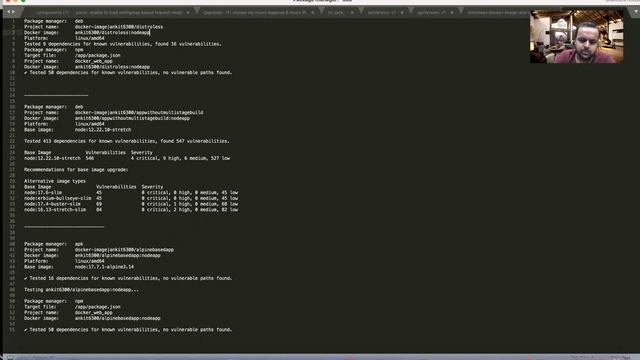Click the 'node:17.6-slim' alternative image row

(131, 193)
